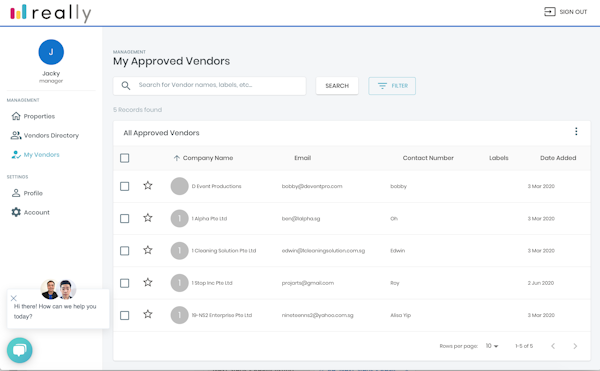Go to the next page arrow
Image resolution: width=600 pixels, height=371 pixels.
(575, 346)
